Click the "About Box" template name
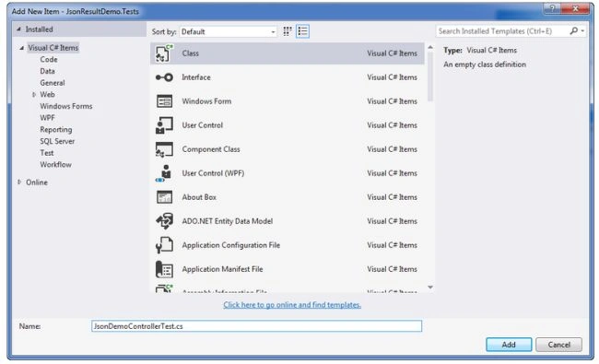Viewport: 599px width, 364px height. 199,197
